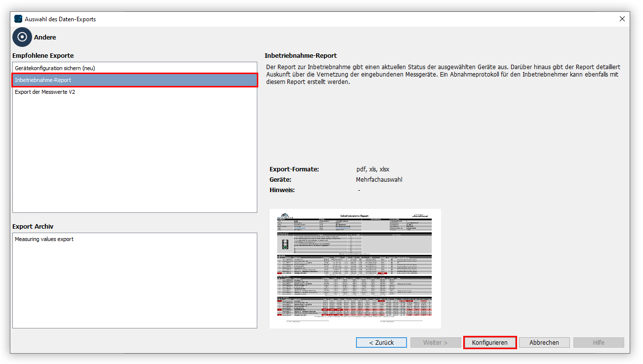Click the Weiter button
Image resolution: width=643 pixels, height=364 pixels.
(x=435, y=342)
